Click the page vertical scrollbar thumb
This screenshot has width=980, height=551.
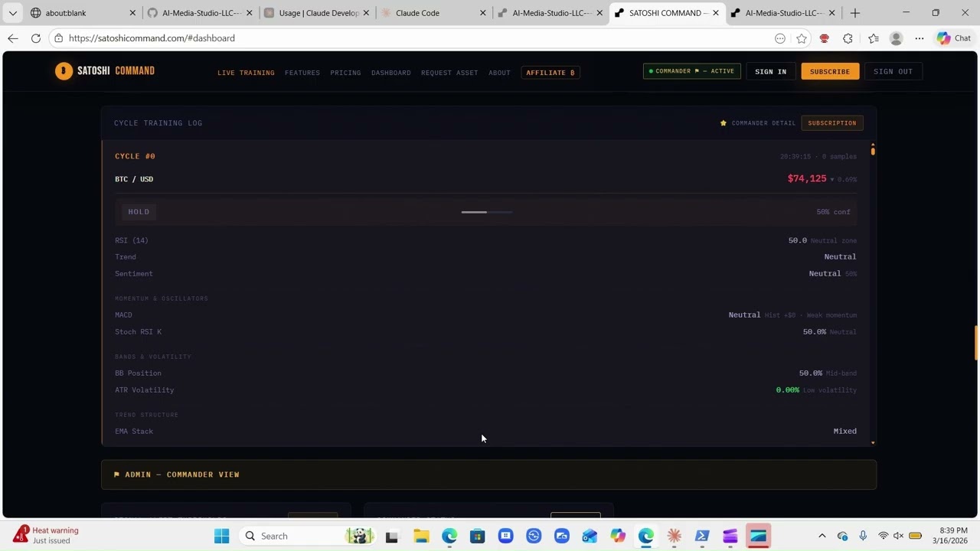(x=976, y=342)
